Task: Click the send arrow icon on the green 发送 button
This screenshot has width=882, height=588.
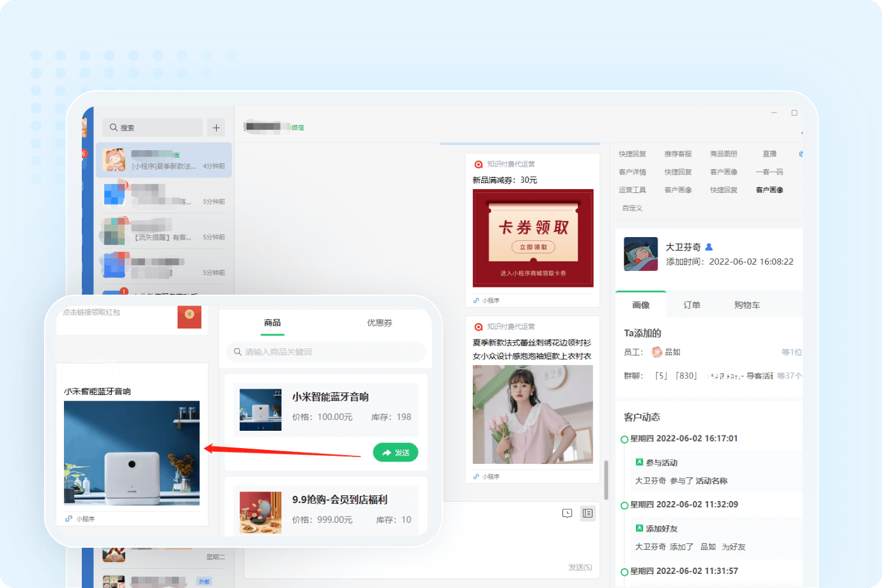Action: point(387,452)
